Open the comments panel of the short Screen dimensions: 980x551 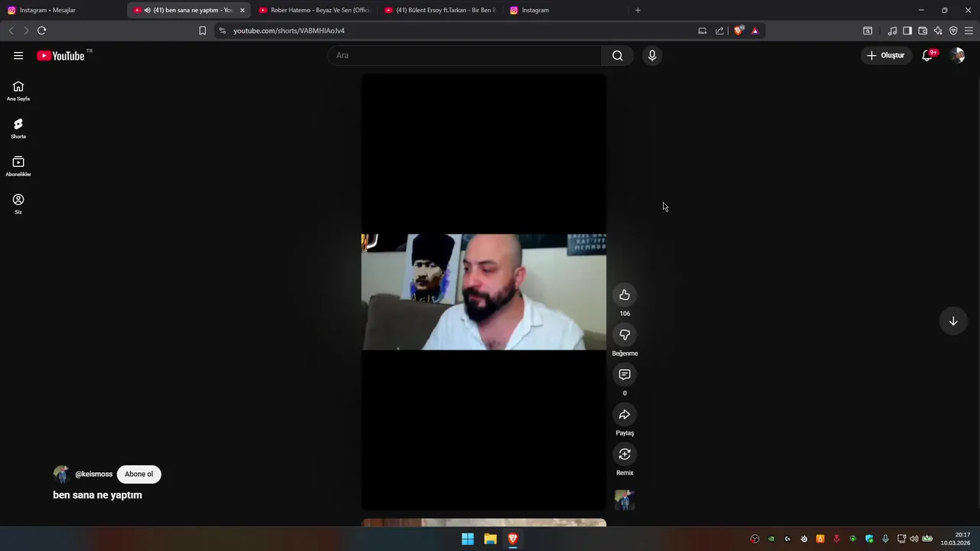point(625,374)
